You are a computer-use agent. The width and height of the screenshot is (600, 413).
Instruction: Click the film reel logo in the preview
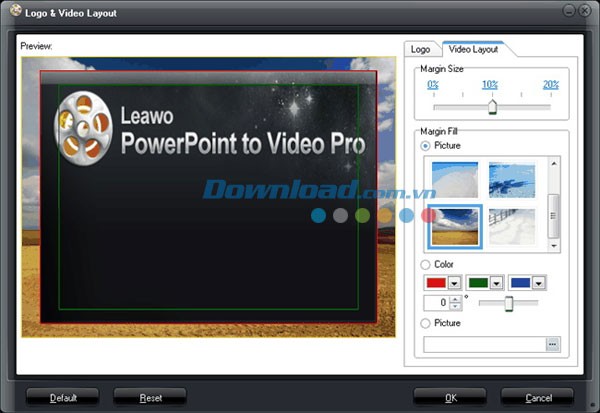[83, 128]
